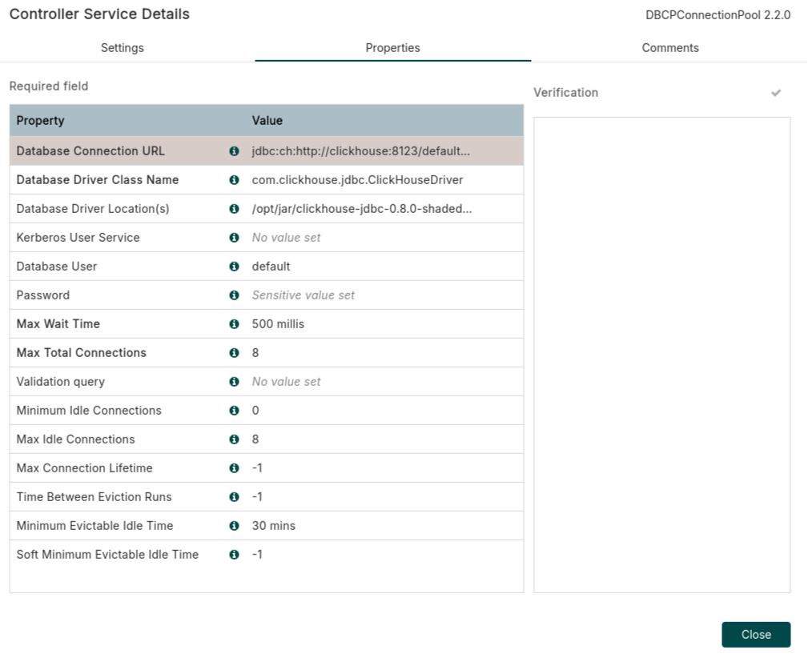
Task: Click info icon for Database Connection URL
Action: coord(234,151)
